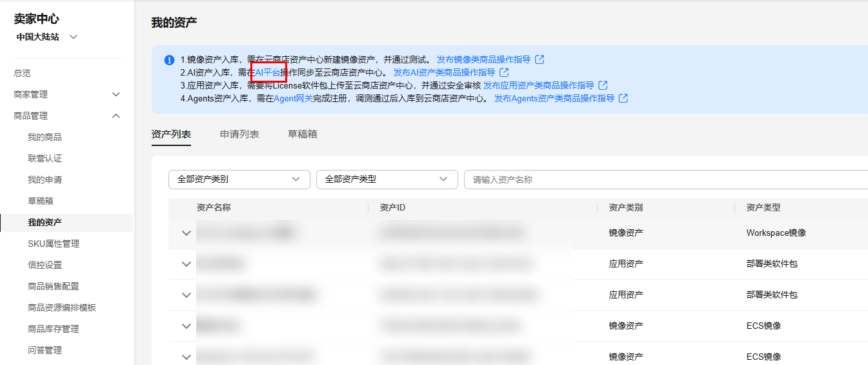
Task: Open the 发布应用资产类商品操作指导 link
Action: [x=539, y=85]
